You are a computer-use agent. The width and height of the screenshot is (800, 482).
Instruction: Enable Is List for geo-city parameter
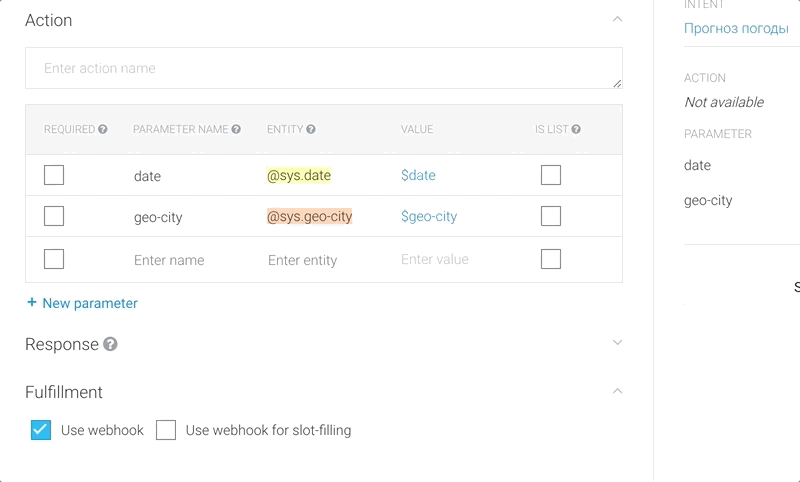pyautogui.click(x=550, y=216)
